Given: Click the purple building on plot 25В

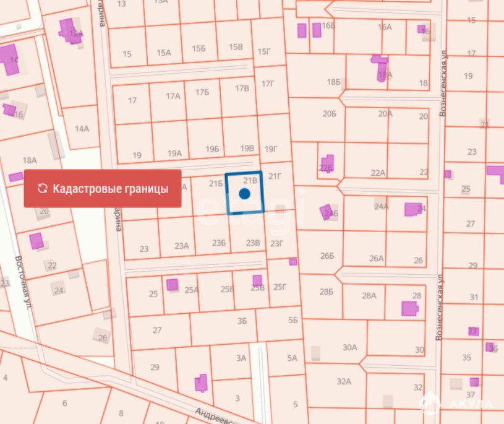Looking at the screenshot, I should click(x=257, y=280).
